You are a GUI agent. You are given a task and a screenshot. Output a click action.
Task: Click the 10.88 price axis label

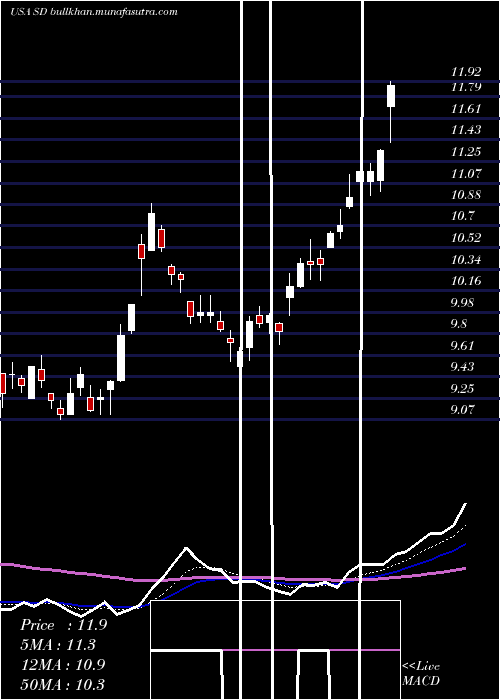467,195
